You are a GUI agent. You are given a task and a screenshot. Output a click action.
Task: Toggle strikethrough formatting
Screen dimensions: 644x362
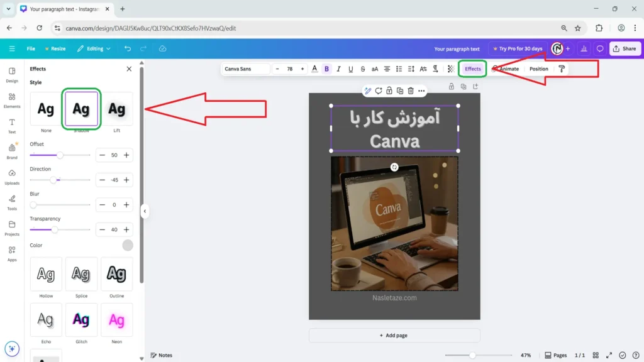(363, 69)
